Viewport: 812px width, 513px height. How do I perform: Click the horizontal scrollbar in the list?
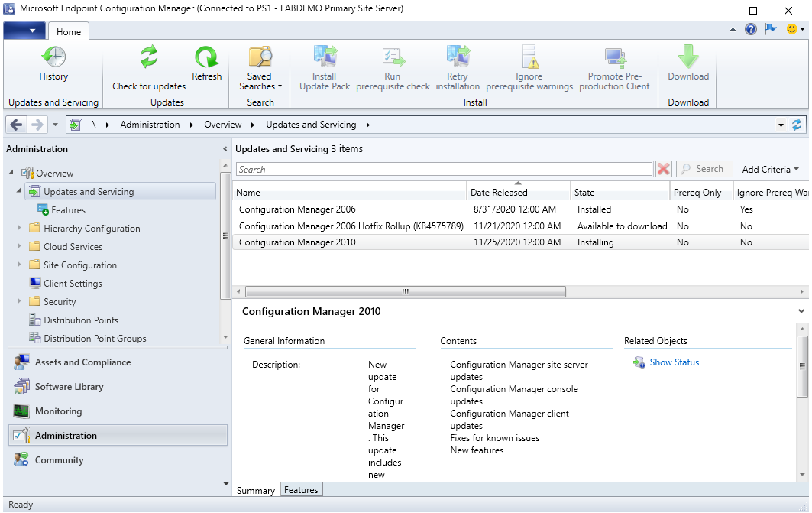[x=405, y=291]
